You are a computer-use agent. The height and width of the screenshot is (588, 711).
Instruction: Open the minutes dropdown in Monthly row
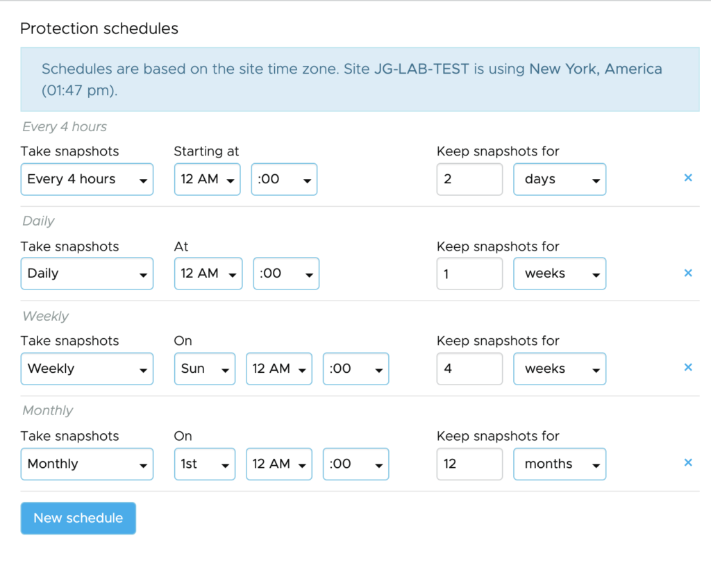click(356, 464)
